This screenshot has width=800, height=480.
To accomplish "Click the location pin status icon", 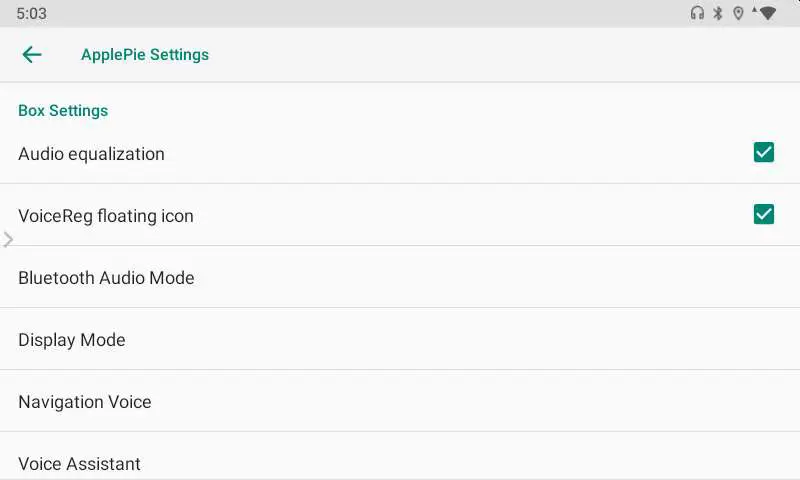I will tap(738, 14).
